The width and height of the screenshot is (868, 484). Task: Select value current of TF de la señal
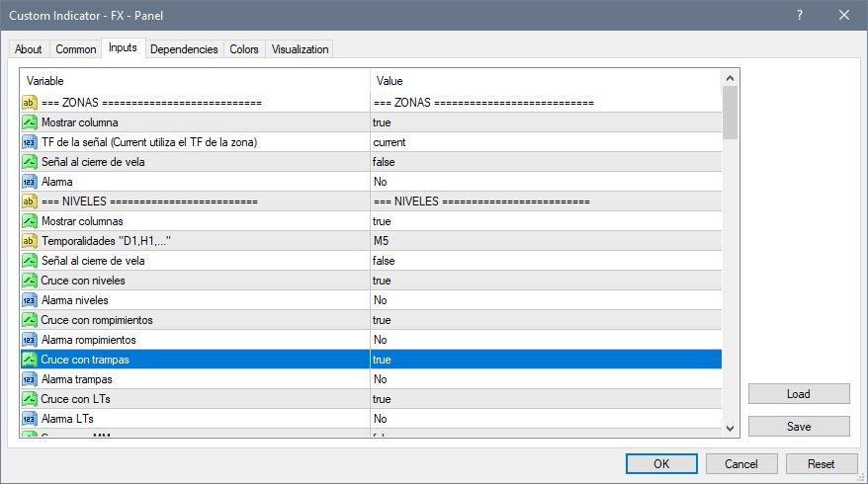(x=546, y=142)
